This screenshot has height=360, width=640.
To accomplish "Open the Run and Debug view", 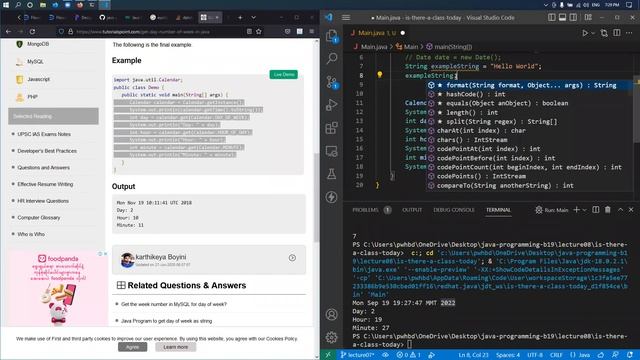I will tap(331, 105).
